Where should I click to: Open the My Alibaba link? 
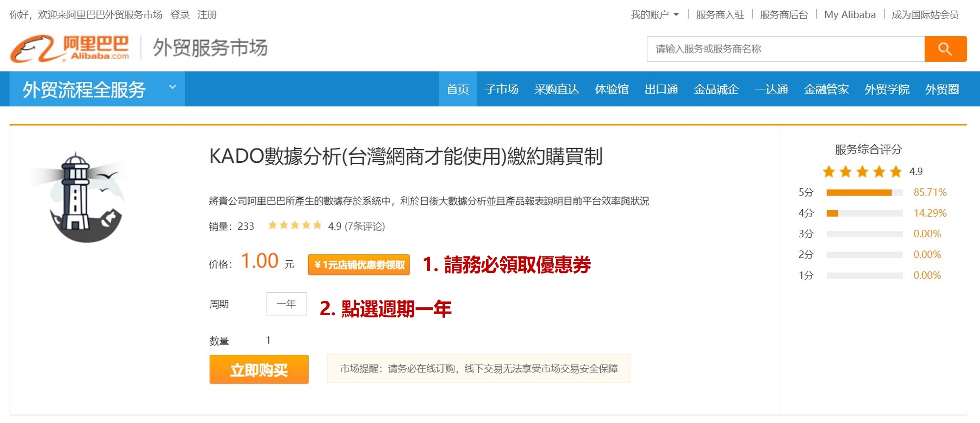pos(850,15)
